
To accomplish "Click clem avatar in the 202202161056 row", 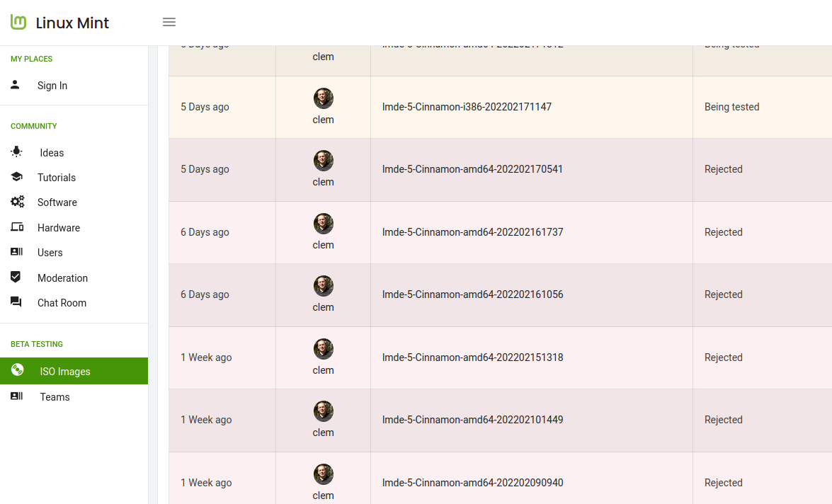I will (323, 286).
